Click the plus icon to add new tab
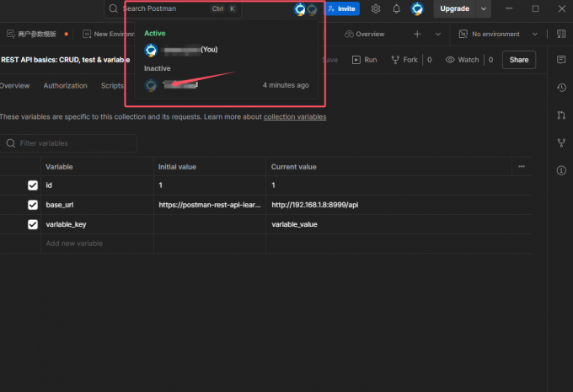573x392 pixels. click(417, 34)
